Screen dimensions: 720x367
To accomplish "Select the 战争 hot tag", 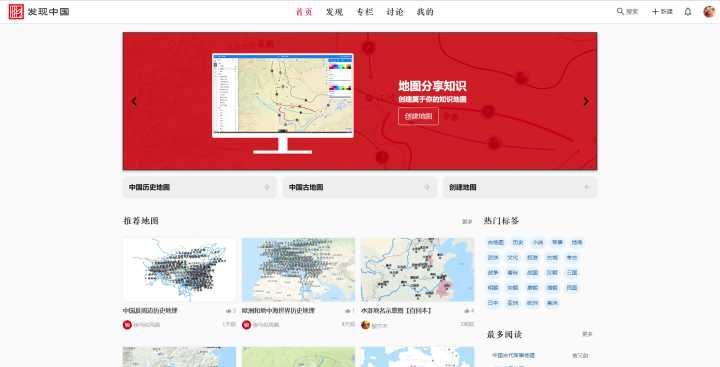I will tap(493, 273).
